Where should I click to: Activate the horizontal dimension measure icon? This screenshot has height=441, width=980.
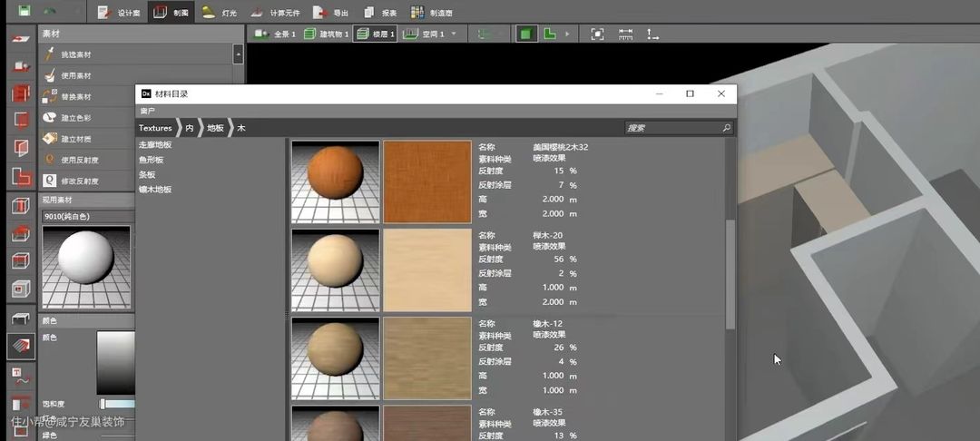625,34
